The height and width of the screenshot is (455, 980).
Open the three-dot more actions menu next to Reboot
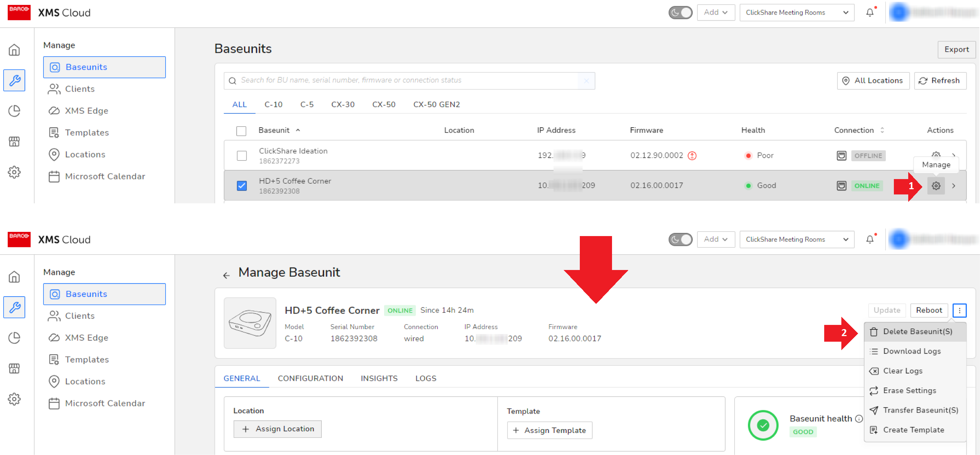pyautogui.click(x=959, y=310)
